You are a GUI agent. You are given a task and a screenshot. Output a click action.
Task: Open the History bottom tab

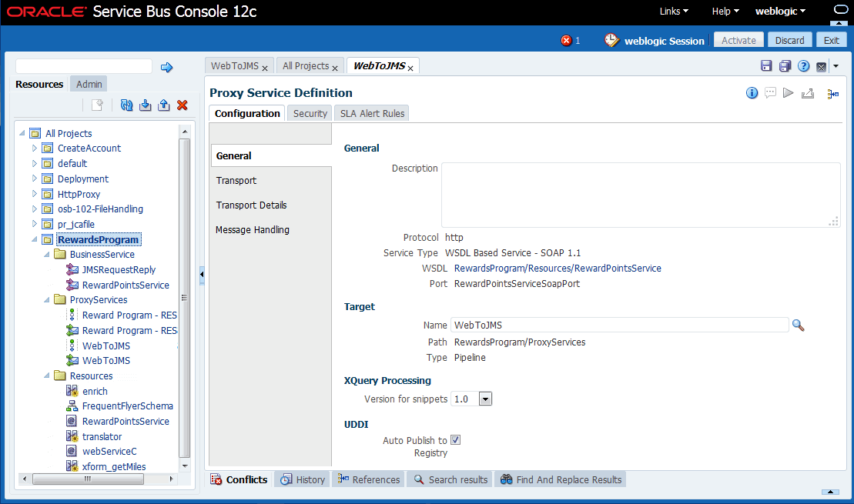[x=303, y=479]
